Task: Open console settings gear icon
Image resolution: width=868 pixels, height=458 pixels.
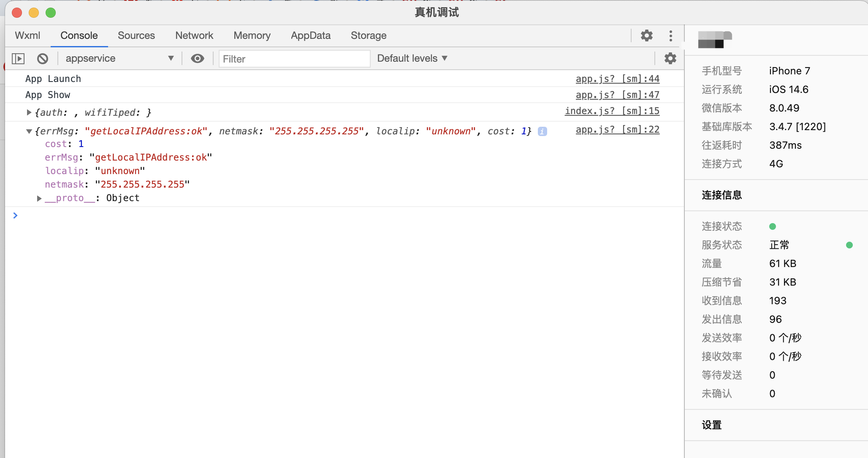Action: pyautogui.click(x=670, y=58)
